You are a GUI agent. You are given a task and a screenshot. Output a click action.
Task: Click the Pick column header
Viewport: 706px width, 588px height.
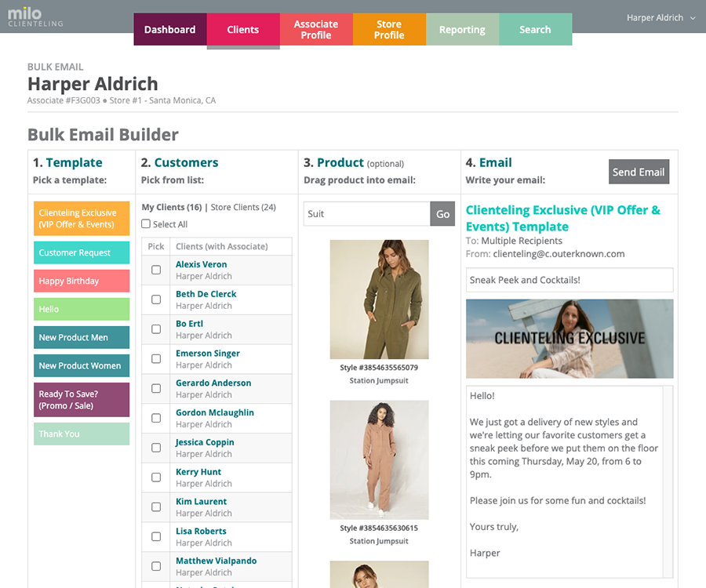pyautogui.click(x=156, y=246)
